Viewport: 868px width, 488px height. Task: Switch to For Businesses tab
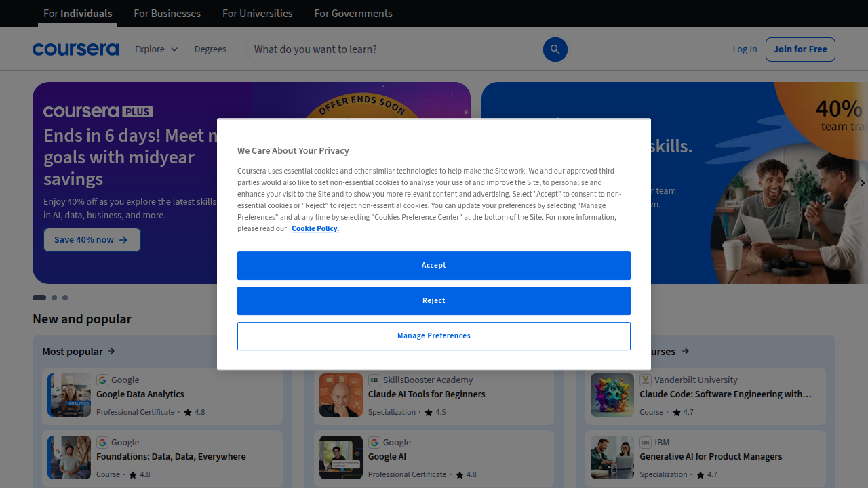(x=167, y=14)
